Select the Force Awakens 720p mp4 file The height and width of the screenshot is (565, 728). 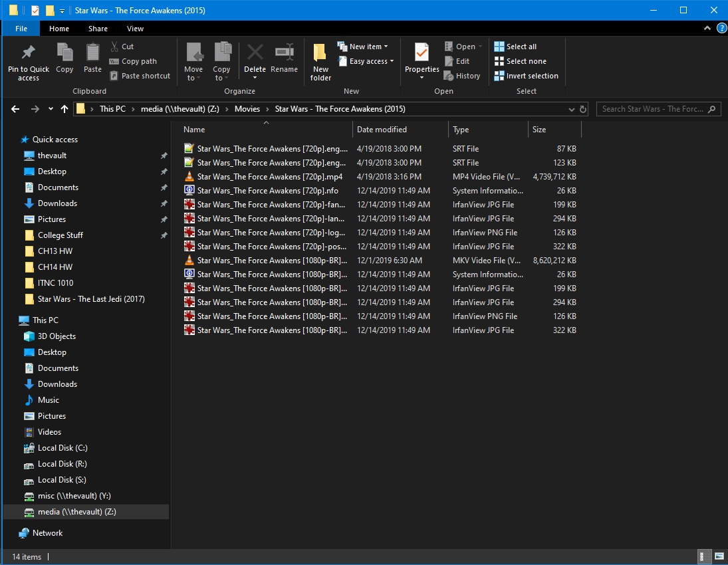point(269,177)
